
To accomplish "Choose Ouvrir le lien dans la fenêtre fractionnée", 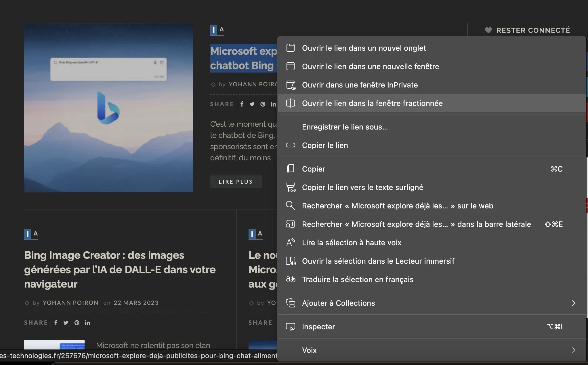I will 432,103.
